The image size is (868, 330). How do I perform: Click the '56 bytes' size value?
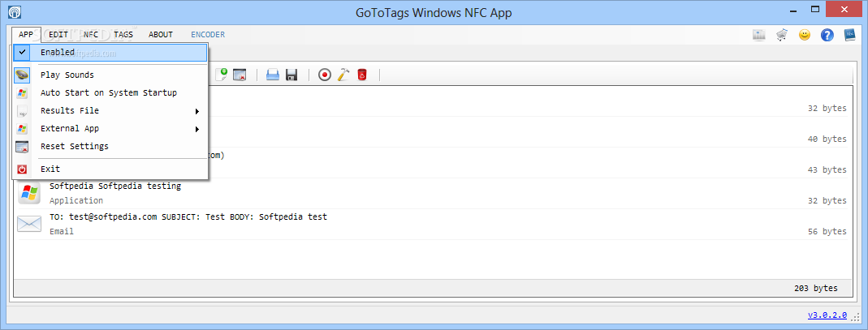click(827, 232)
